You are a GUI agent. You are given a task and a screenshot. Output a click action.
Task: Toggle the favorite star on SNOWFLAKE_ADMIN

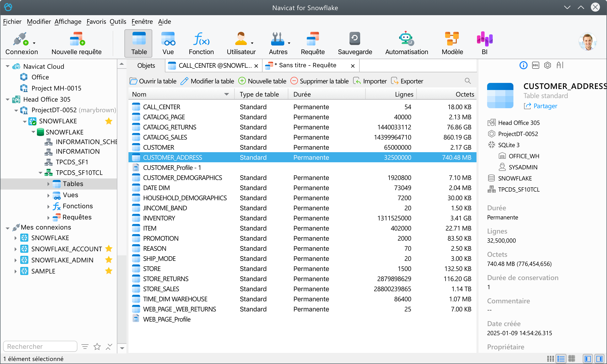coord(109,260)
